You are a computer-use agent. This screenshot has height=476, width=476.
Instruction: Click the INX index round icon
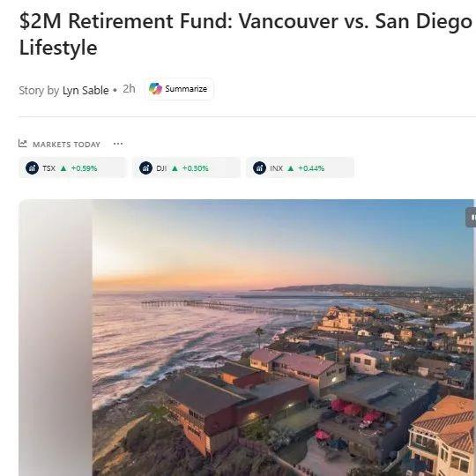coord(259,167)
